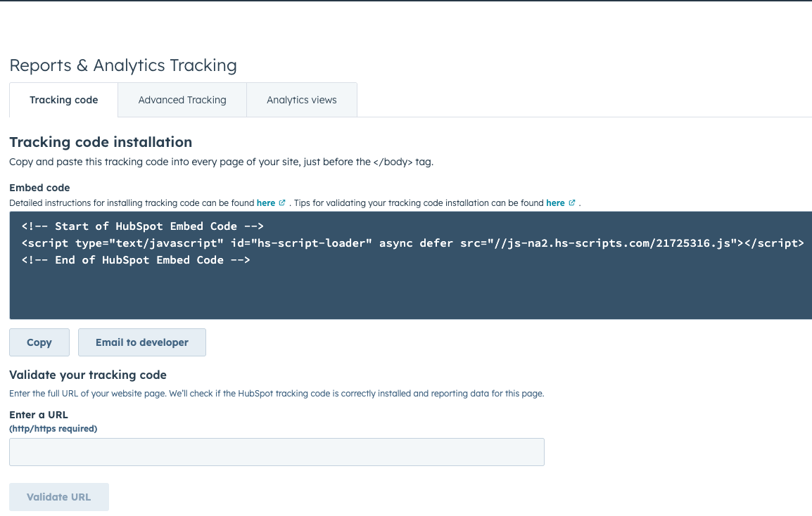Click the Tracking code installation heading
Viewport: 812px width, 516px height.
tap(101, 142)
